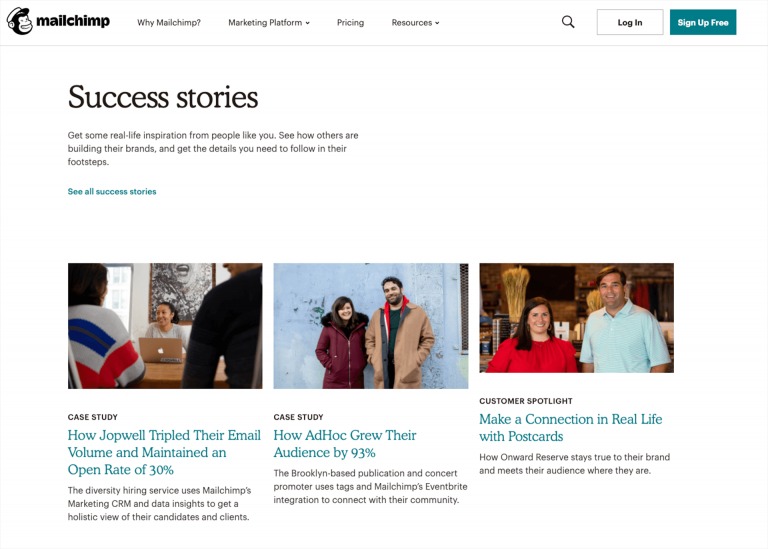Viewport: 768px width, 549px height.
Task: Open the Jopwell case study photo
Action: point(165,325)
